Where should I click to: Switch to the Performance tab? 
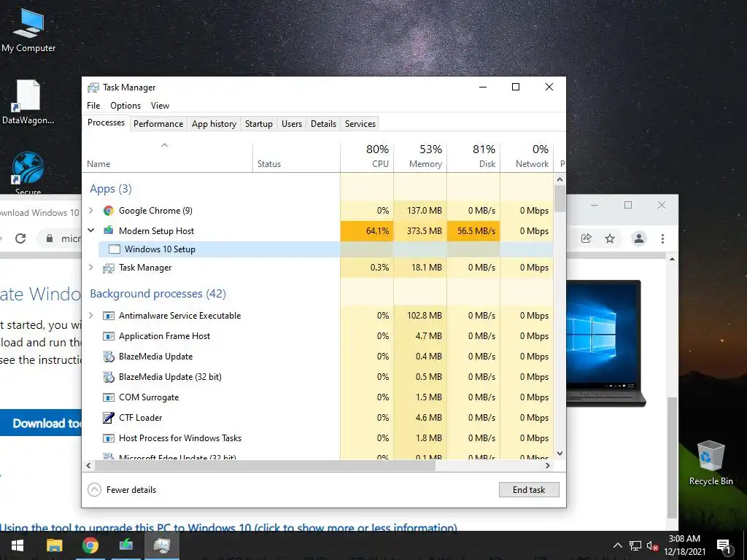point(158,124)
